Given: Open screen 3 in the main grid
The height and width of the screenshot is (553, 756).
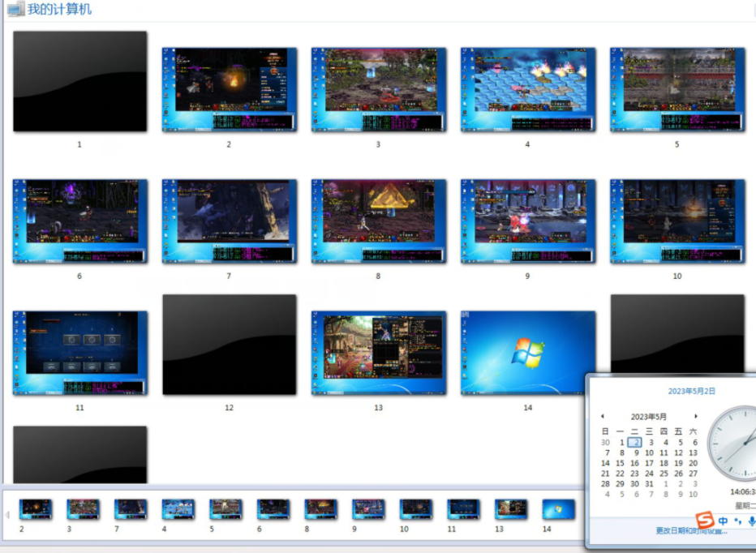Looking at the screenshot, I should 379,89.
